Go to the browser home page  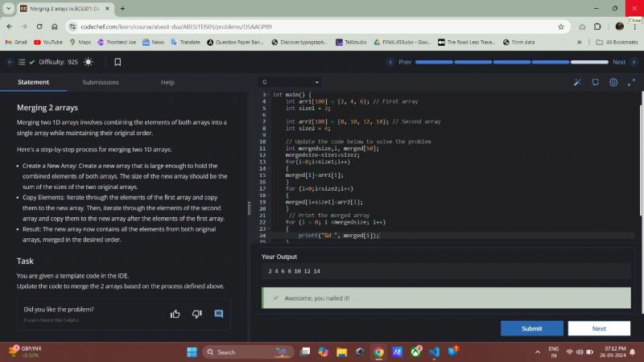[55, 27]
